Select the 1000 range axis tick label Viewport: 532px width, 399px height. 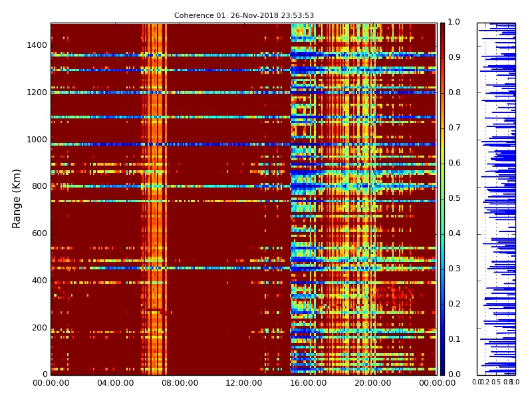point(37,140)
